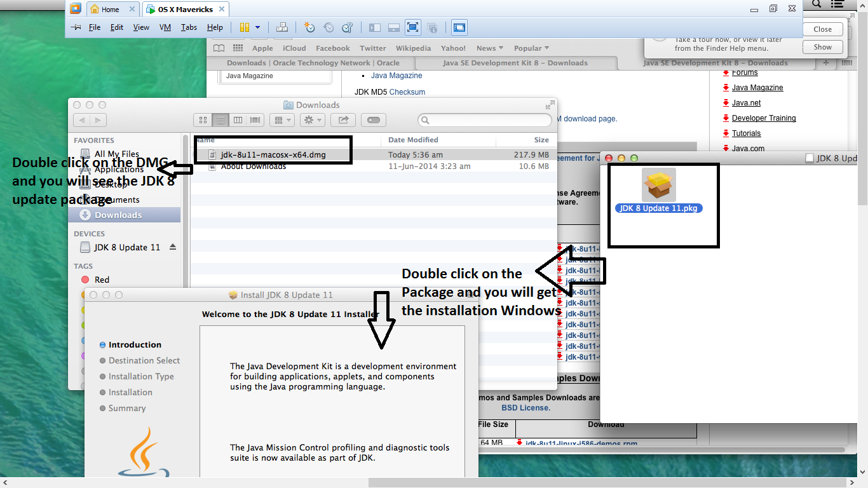The height and width of the screenshot is (488, 868).
Task: Select the jdk-8u11-macosx-x64.dmg file
Action: (374, 154)
